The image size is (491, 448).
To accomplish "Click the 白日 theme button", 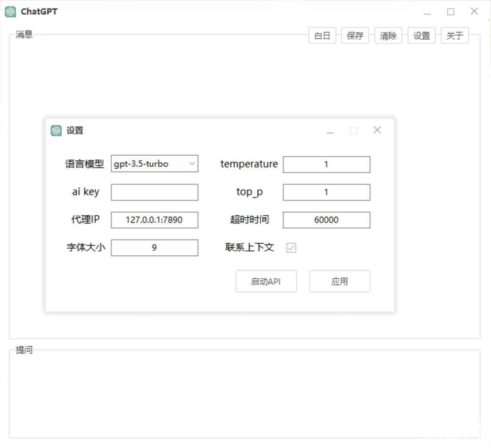I will pyautogui.click(x=322, y=36).
